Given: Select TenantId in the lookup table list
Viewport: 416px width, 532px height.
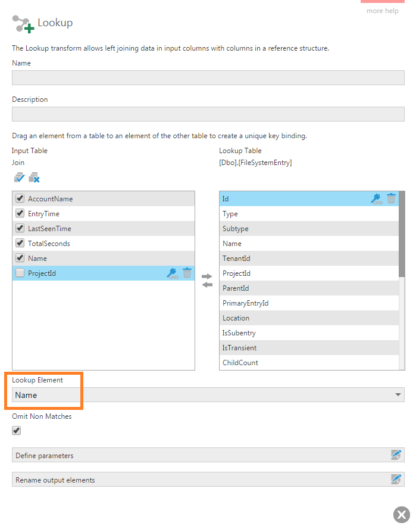Looking at the screenshot, I should (x=309, y=258).
